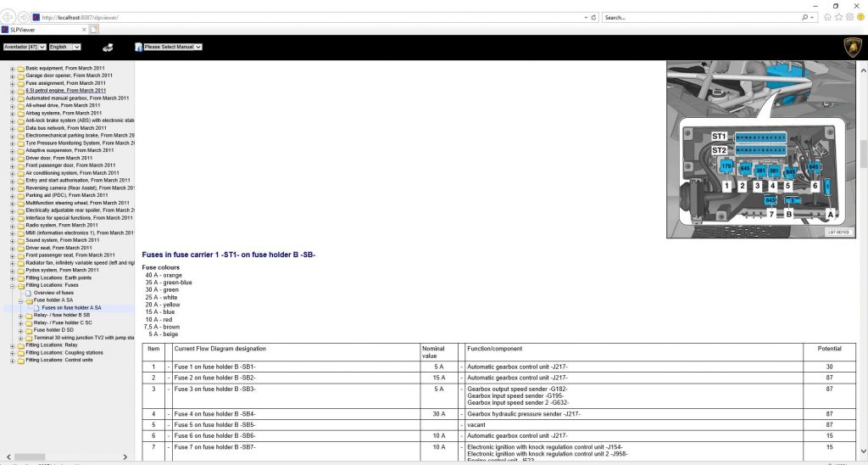
Task: Open Overview of fuses document
Action: pos(53,293)
